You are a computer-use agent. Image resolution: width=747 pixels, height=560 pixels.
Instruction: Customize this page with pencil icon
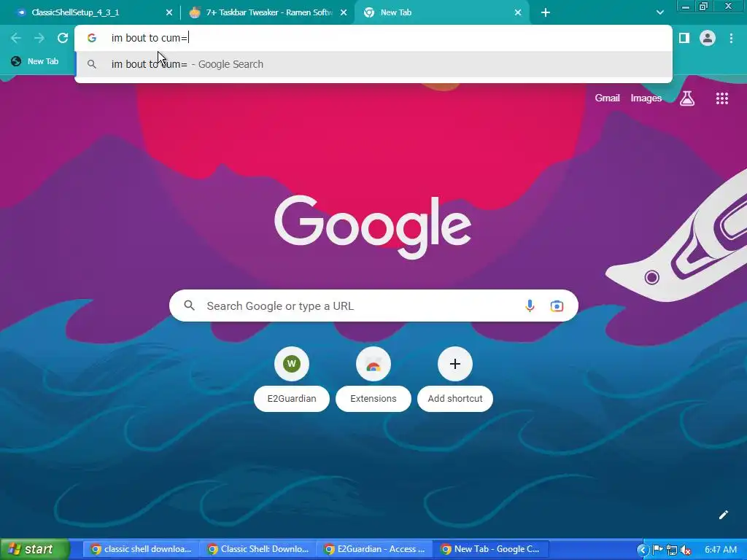tap(723, 515)
